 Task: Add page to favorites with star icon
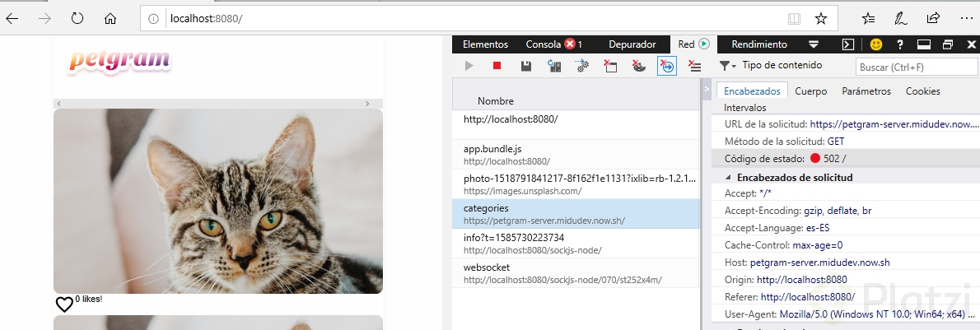pos(821,19)
